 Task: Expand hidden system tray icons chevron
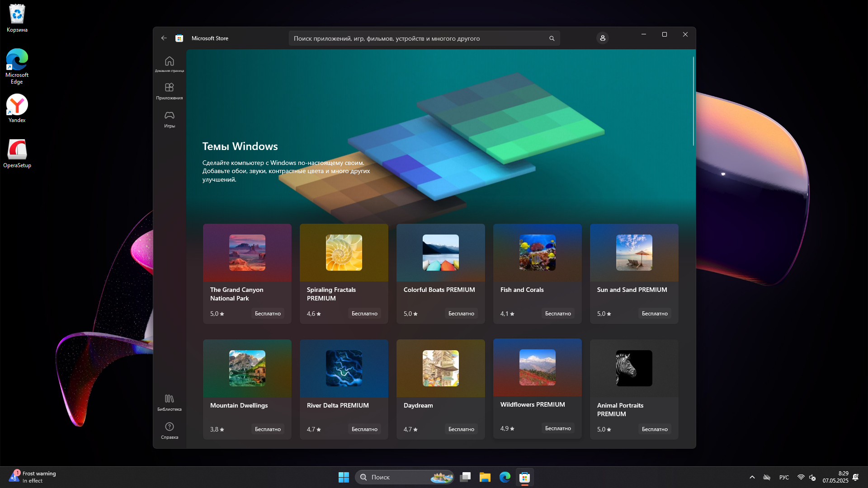752,477
